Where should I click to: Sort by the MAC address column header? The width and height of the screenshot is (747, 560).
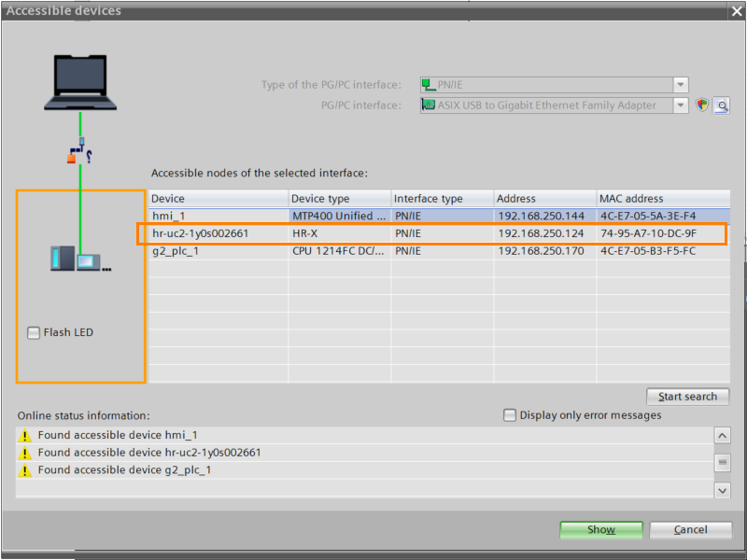(663, 199)
